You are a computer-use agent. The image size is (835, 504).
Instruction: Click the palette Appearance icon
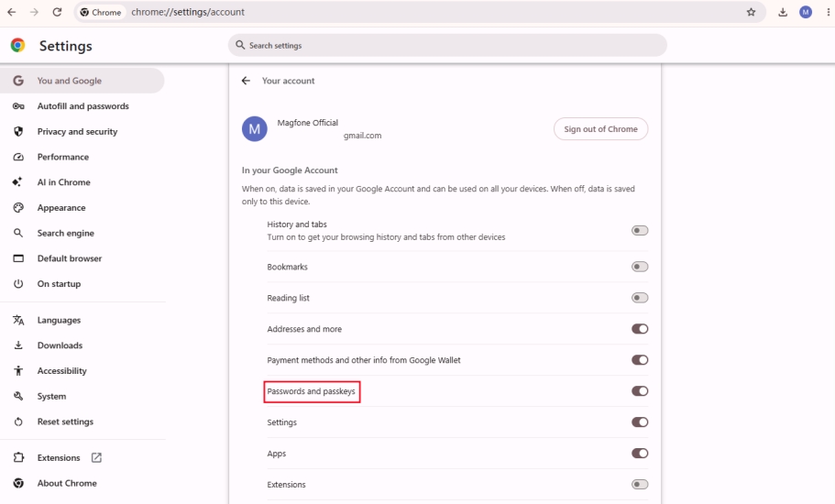(18, 208)
